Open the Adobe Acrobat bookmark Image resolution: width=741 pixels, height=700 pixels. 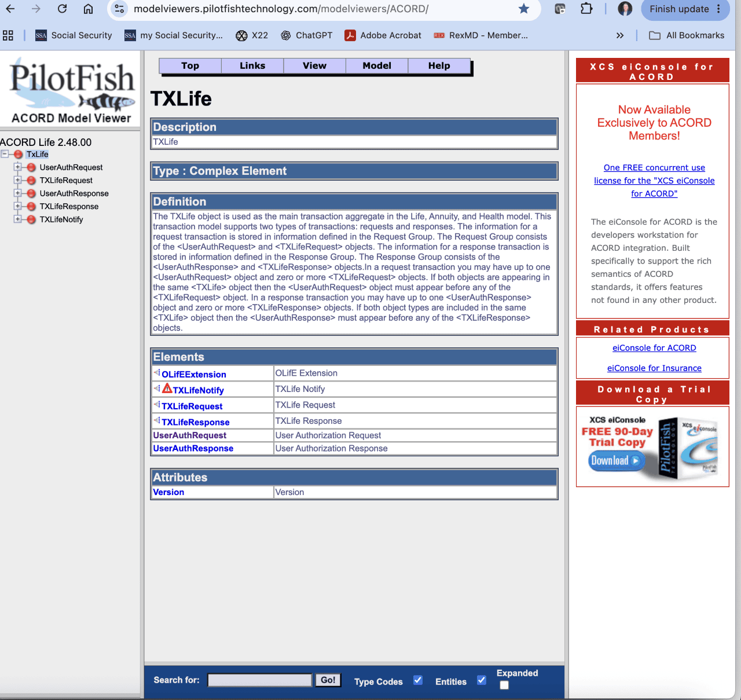point(383,35)
